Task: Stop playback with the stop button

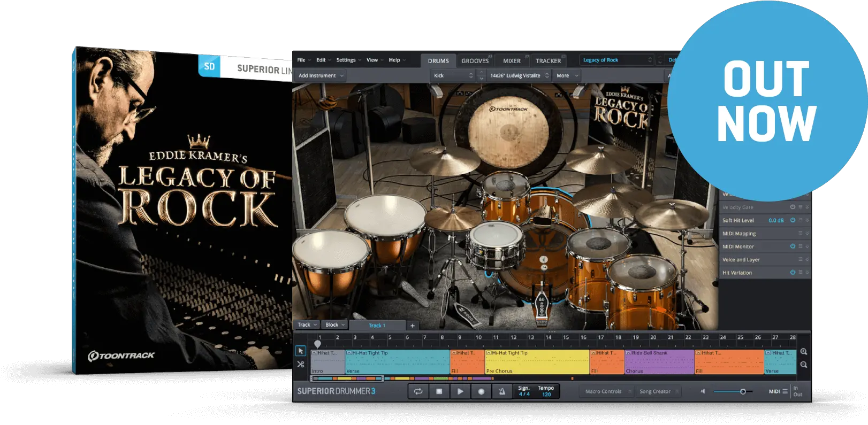Action: coord(439,391)
